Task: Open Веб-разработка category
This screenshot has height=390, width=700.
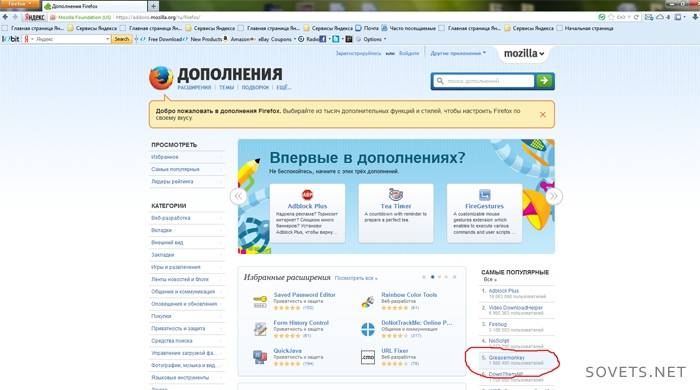Action: click(x=171, y=218)
